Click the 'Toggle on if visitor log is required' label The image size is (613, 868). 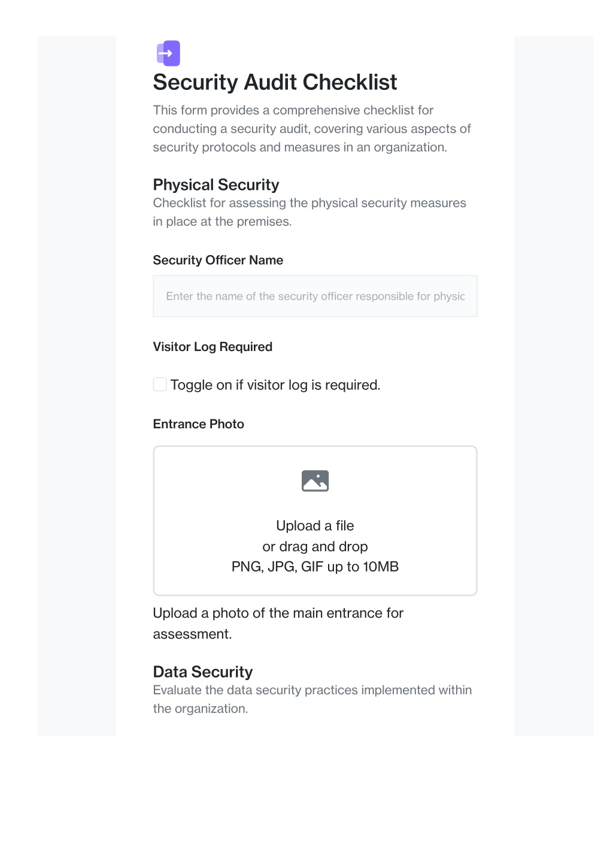pyautogui.click(x=275, y=385)
